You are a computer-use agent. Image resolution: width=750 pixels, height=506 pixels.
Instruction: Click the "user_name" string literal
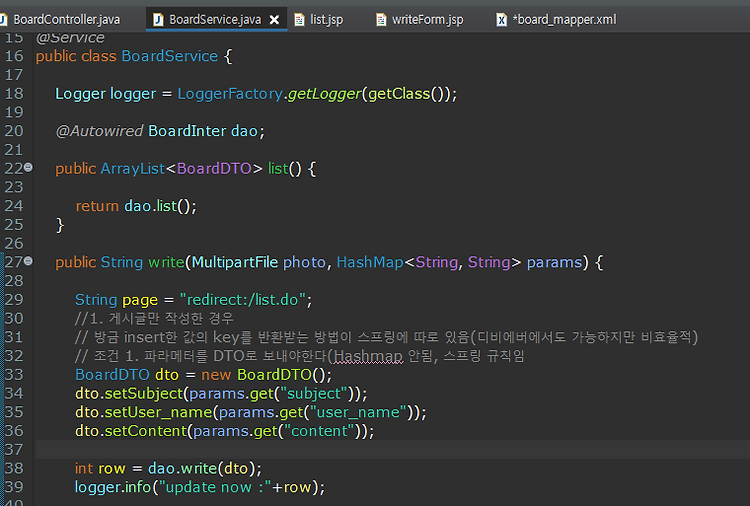click(358, 412)
